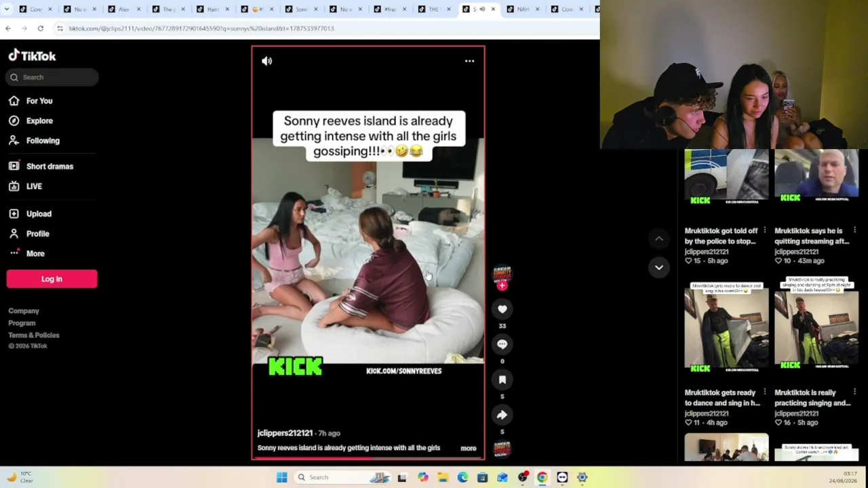Like the 'quitting streaming' video (10 likes)

click(x=778, y=261)
